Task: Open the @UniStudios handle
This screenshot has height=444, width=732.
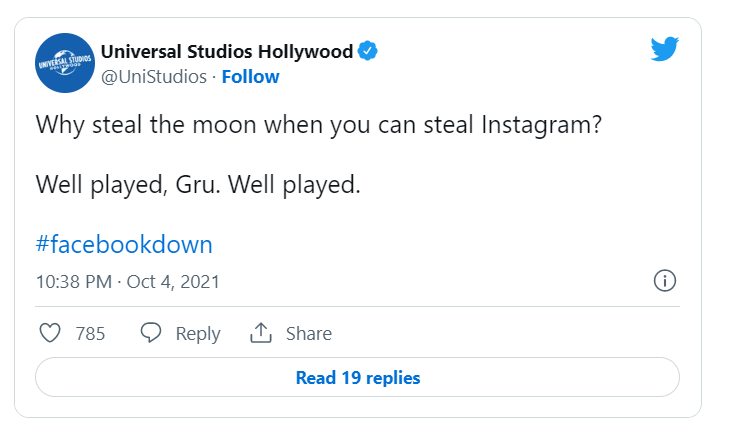Action: [154, 77]
